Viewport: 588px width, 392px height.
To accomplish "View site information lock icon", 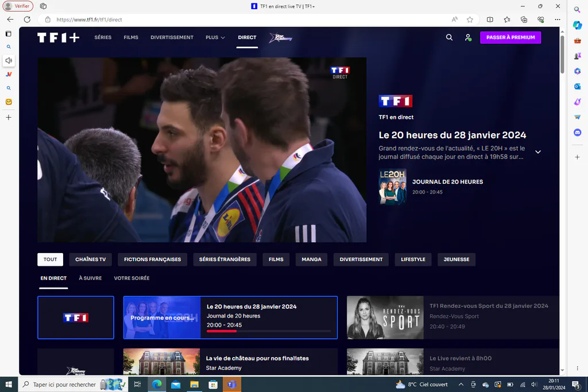I will coord(48,20).
